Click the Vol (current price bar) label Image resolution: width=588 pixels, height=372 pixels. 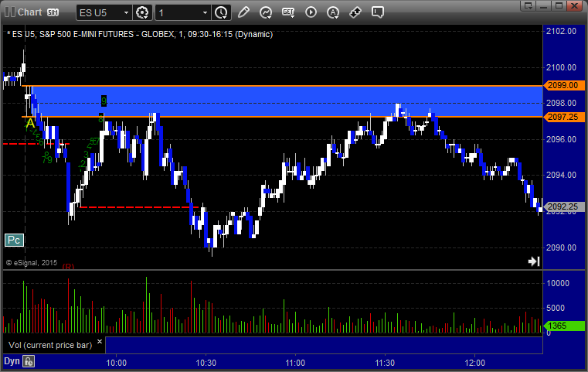(50, 345)
